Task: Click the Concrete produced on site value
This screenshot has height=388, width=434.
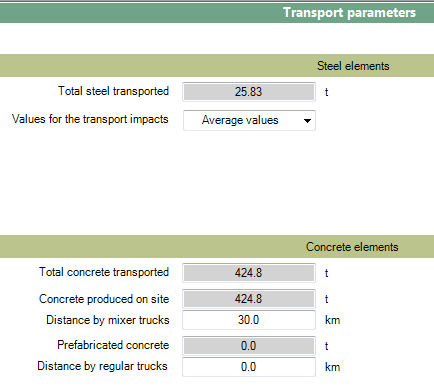Action: [249, 299]
